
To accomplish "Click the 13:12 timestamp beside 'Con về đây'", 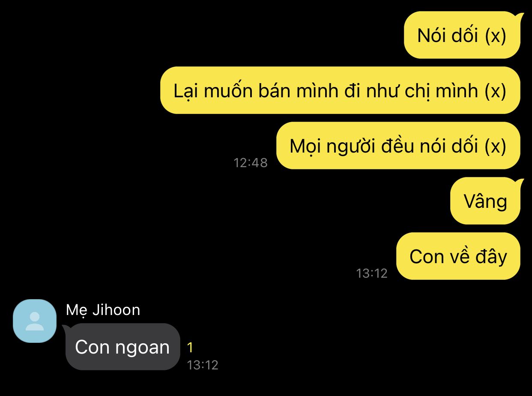I will click(x=372, y=273).
